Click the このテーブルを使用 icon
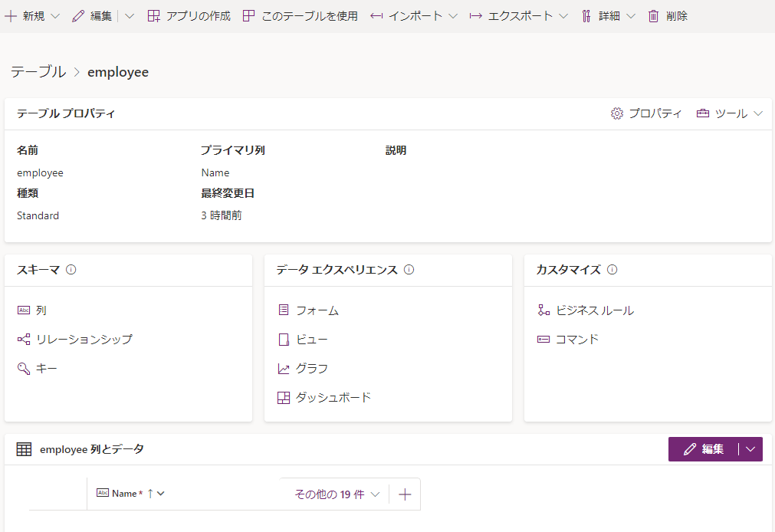Screen dimensions: 775x532 click(x=248, y=16)
